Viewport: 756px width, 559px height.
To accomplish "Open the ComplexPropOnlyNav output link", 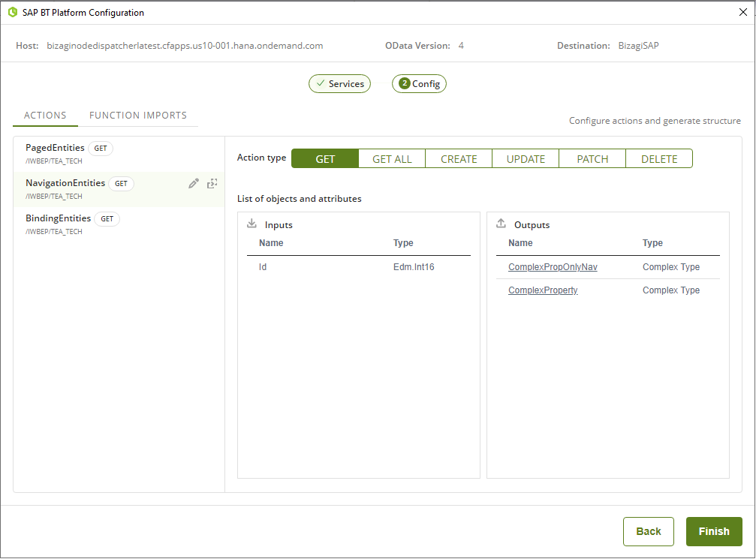I will click(x=553, y=267).
